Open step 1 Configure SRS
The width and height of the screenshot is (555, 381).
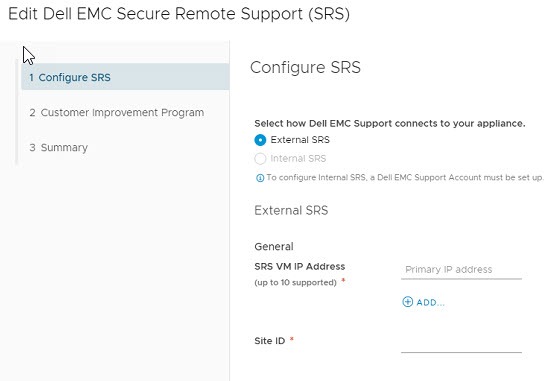point(125,77)
